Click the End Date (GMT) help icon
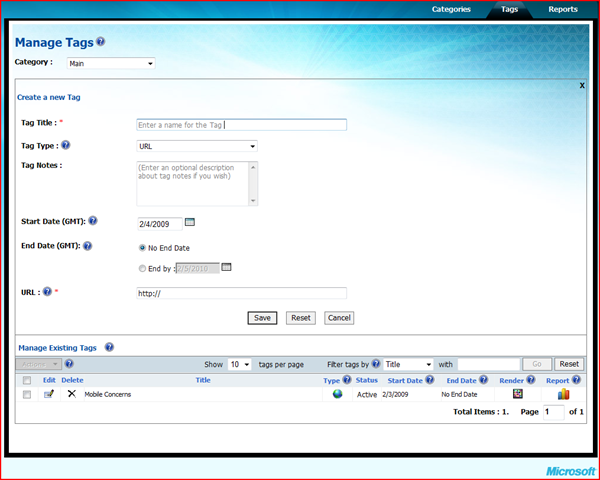Screen dimensions: 600x480 click(x=88, y=246)
